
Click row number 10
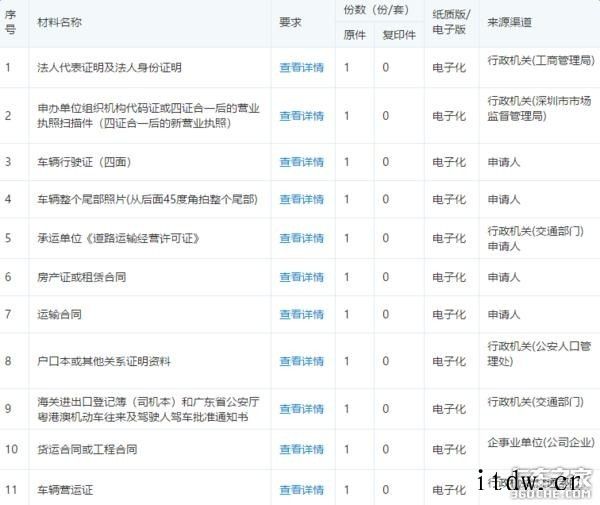click(11, 449)
